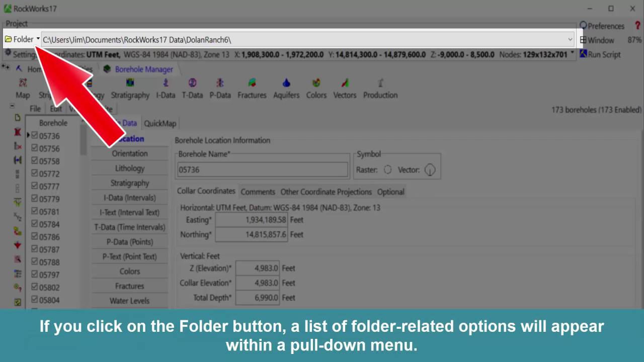Click the Run Script icon
Screen dimensions: 644x362
(584, 54)
